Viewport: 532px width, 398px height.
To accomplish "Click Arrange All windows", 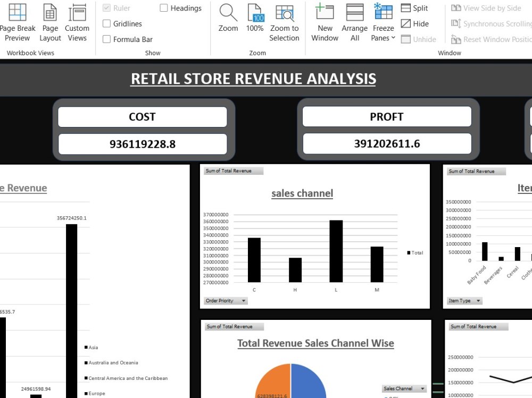I will click(354, 21).
